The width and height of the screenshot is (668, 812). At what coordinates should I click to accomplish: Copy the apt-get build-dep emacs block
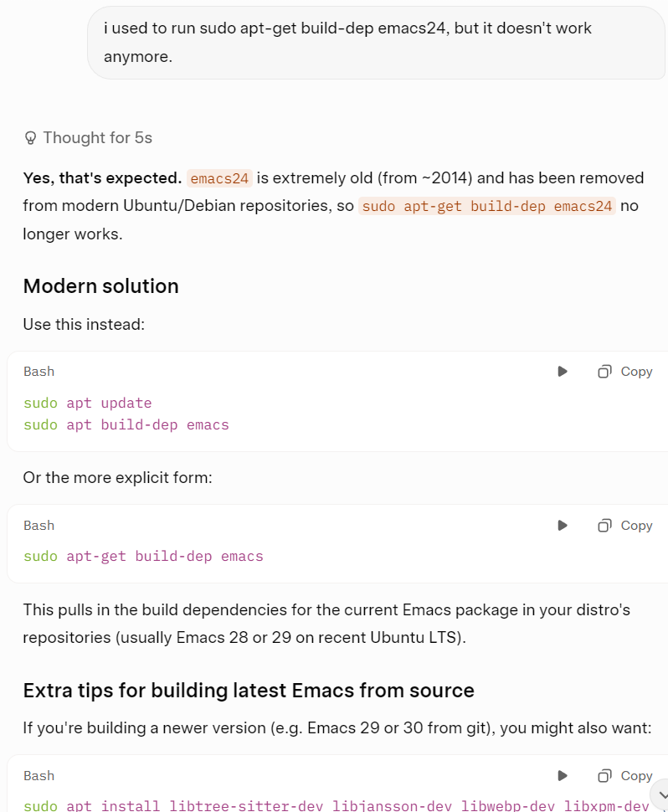click(x=625, y=525)
